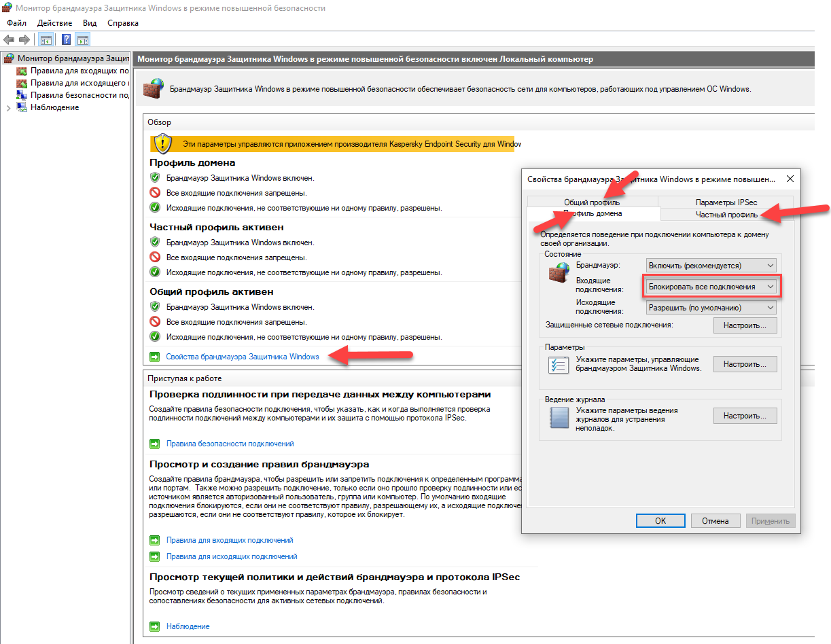Click Настроить in the Ведение журнала group
The height and width of the screenshot is (644, 831).
tap(745, 416)
